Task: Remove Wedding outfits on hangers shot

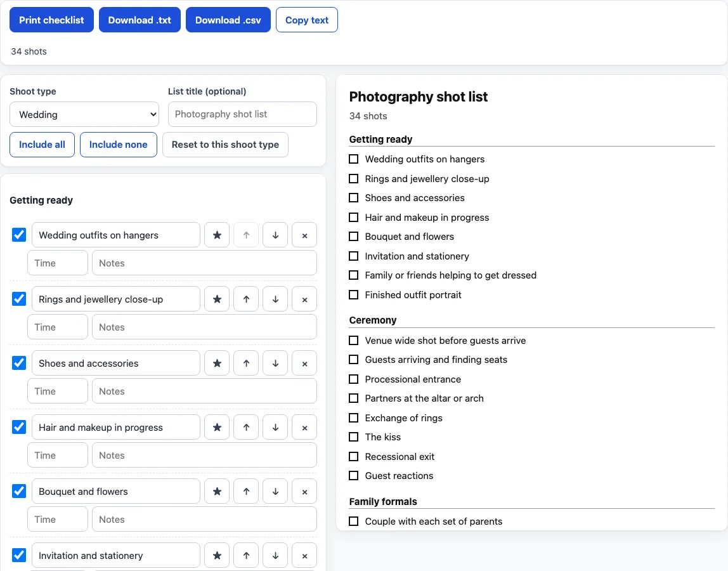Action: click(304, 235)
